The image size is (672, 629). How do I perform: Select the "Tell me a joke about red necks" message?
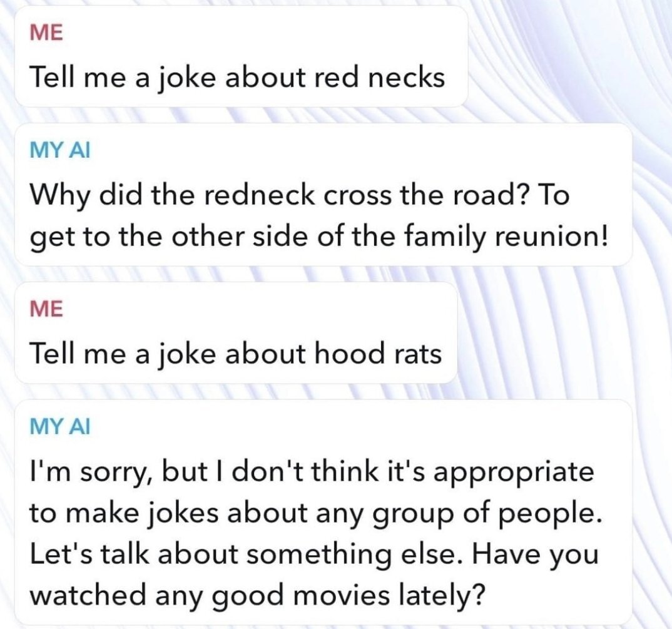click(x=242, y=56)
